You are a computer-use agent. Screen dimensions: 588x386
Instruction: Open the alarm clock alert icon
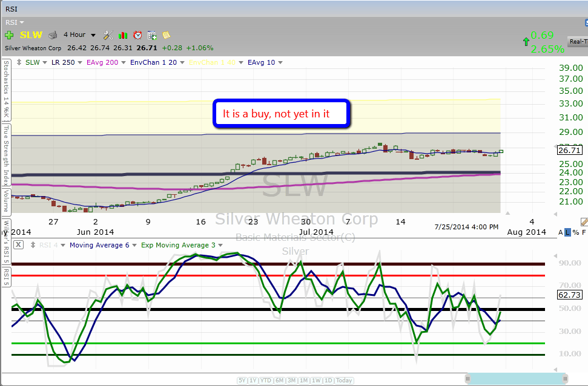137,35
